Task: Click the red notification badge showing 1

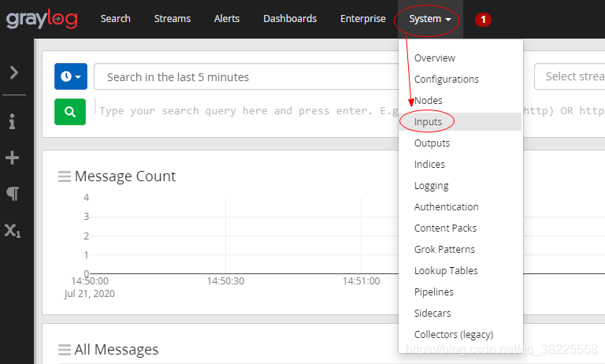Action: click(x=483, y=19)
